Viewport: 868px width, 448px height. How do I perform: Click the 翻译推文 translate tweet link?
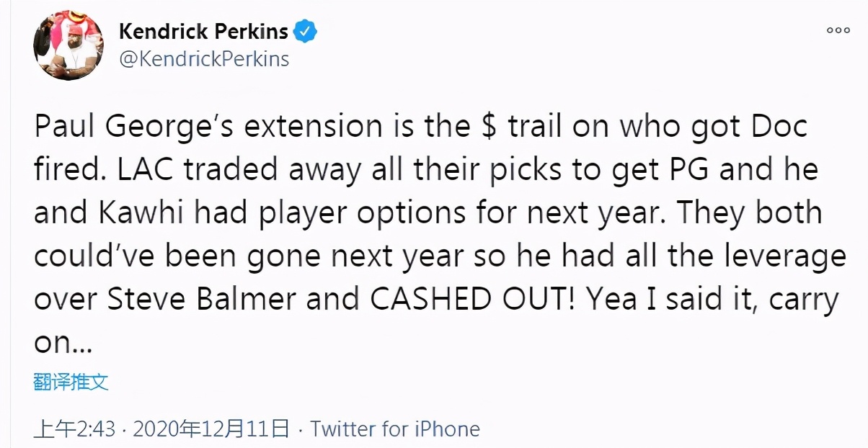71,382
